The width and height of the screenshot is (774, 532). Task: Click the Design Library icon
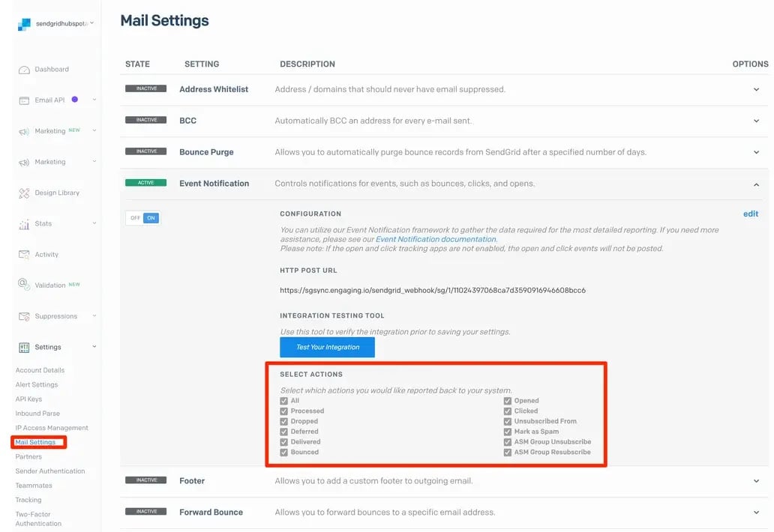tap(24, 193)
